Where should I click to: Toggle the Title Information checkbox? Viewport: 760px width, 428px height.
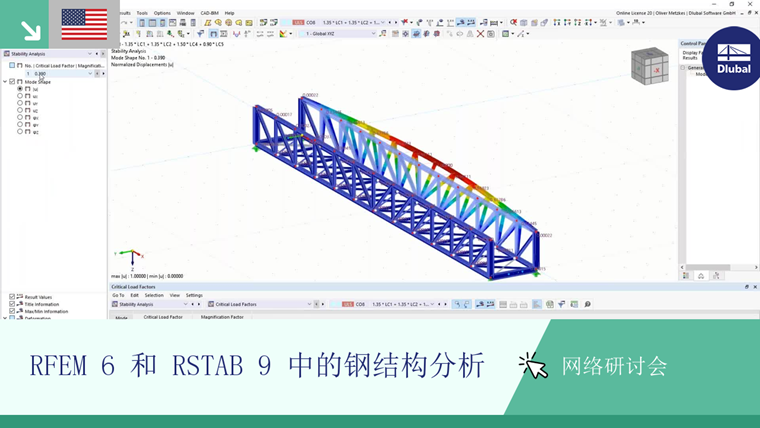tap(12, 303)
